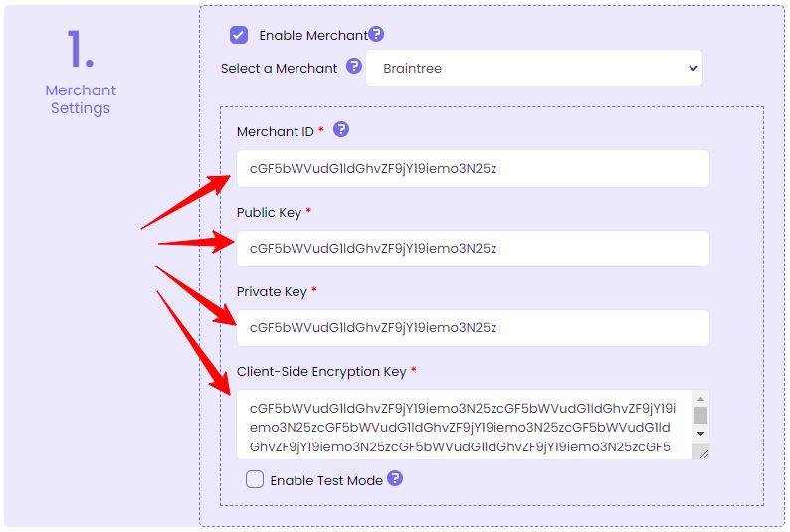
Task: Click scroll down arrow in encryption key box
Action: 700,434
